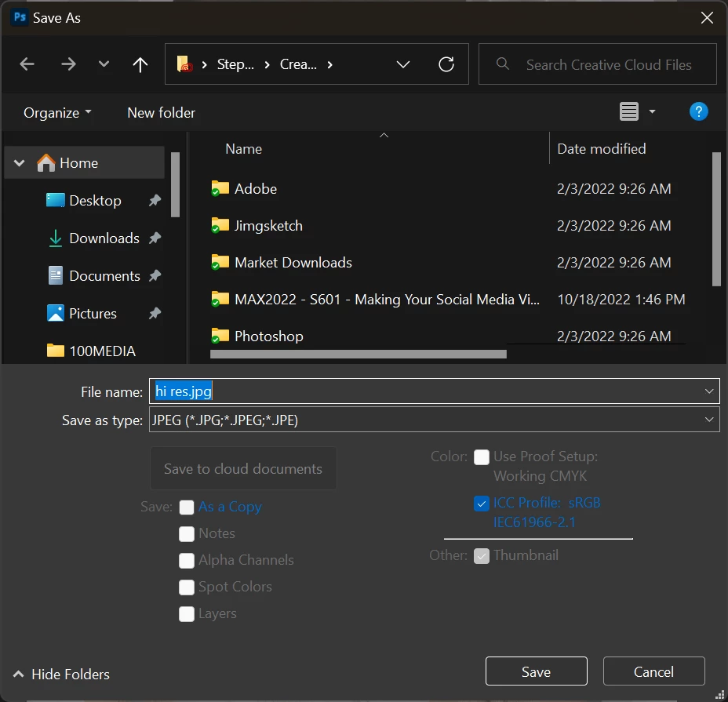
Task: Open recent locations chevron beside forward arrow
Action: click(104, 64)
